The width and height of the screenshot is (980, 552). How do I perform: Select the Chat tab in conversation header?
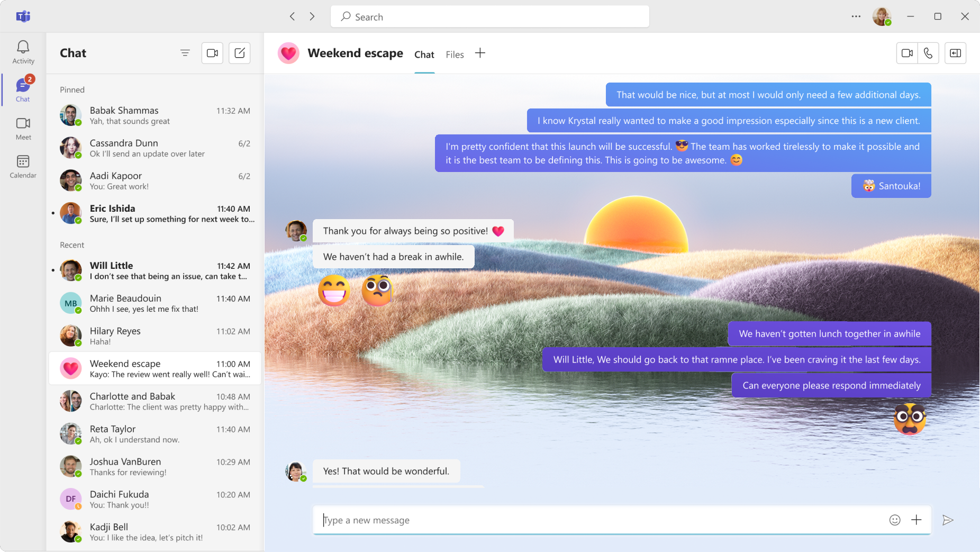tap(424, 55)
